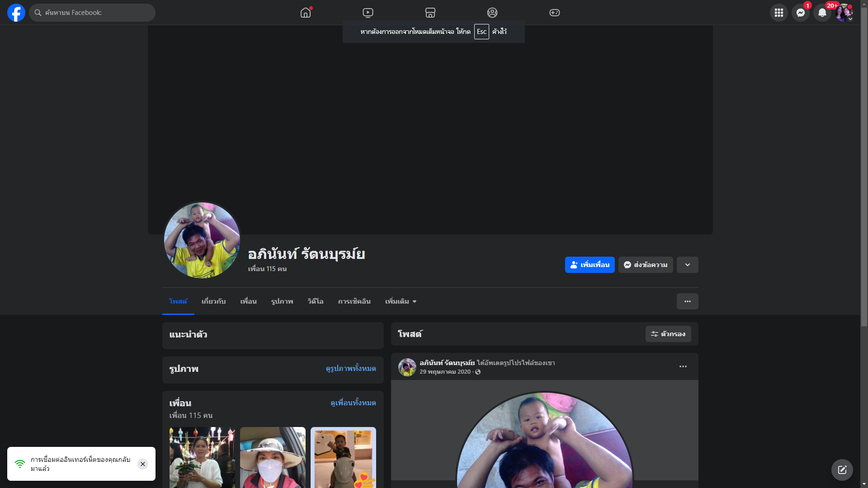This screenshot has width=868, height=488.
Task: Click the new message compose icon
Action: tap(842, 470)
